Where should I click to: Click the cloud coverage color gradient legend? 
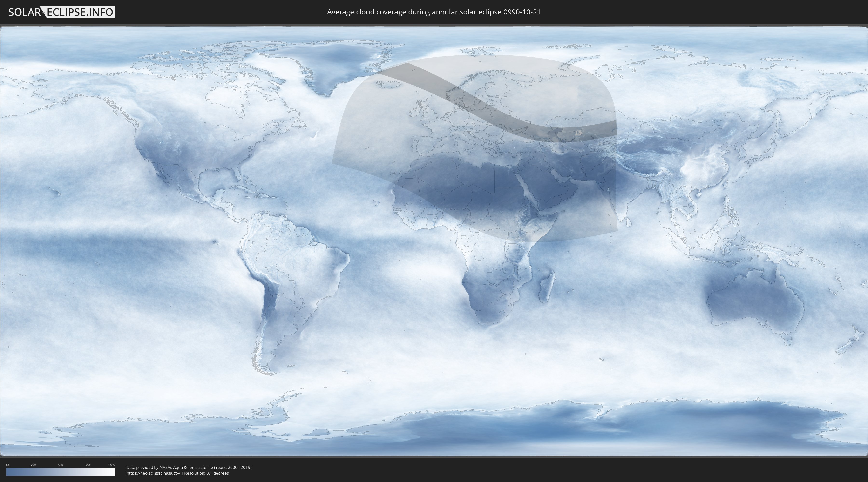pyautogui.click(x=61, y=472)
